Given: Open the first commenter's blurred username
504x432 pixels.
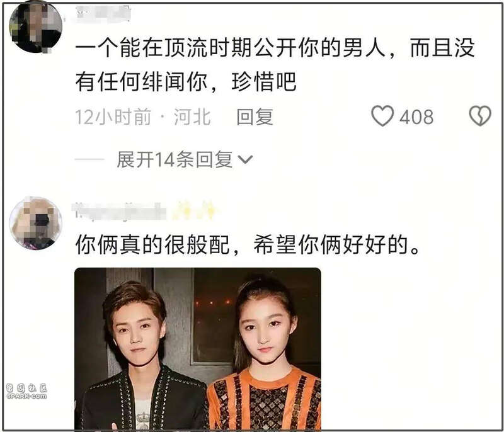Looking at the screenshot, I should coord(102,14).
